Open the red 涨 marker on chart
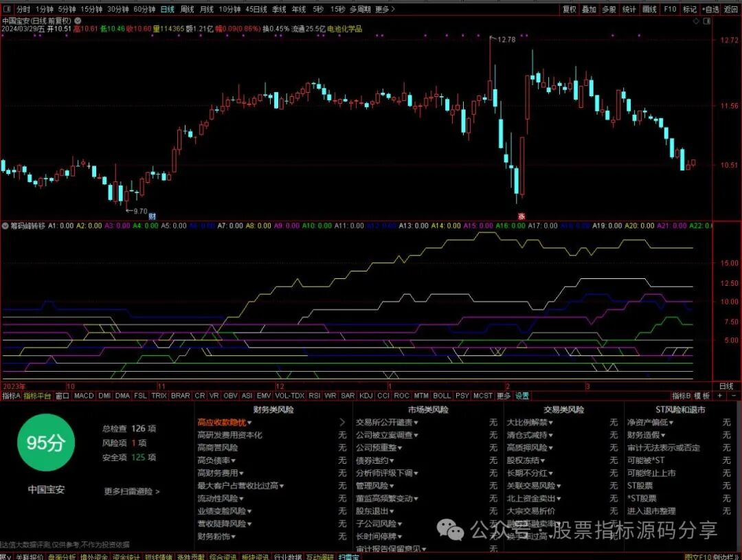 (521, 216)
